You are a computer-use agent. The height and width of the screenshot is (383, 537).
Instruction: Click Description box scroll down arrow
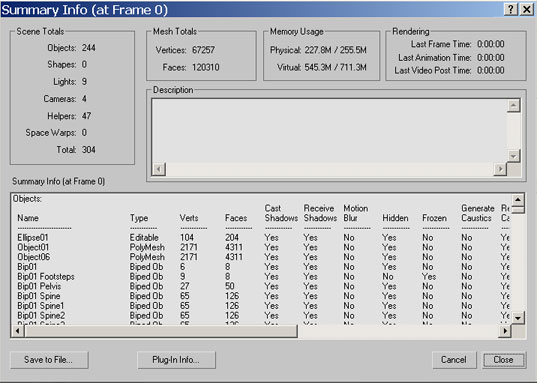513,156
